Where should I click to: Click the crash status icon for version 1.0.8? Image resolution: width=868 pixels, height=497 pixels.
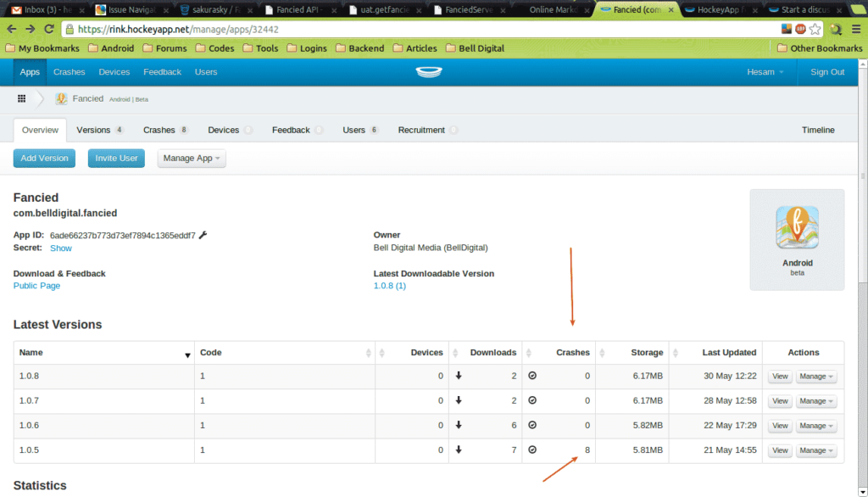point(532,376)
